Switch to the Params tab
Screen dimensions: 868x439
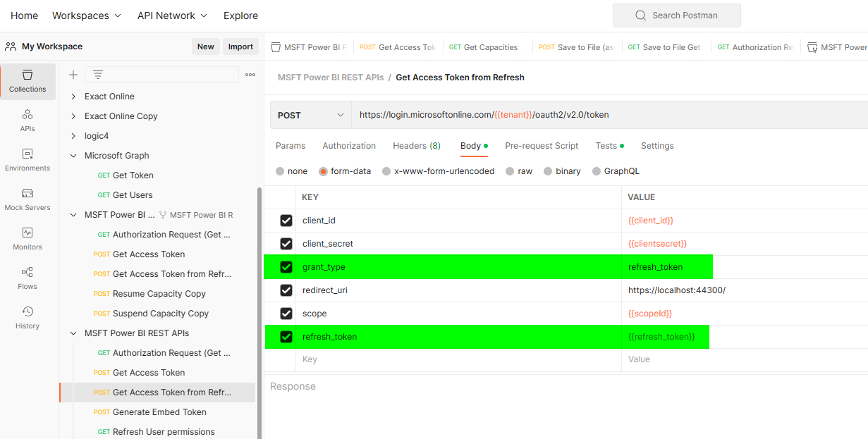[x=291, y=146]
